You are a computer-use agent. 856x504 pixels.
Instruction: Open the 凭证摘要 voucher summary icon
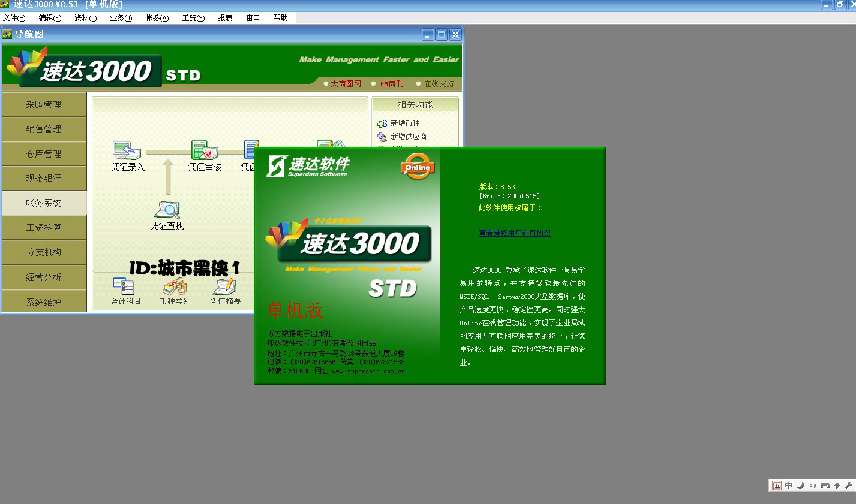click(224, 286)
